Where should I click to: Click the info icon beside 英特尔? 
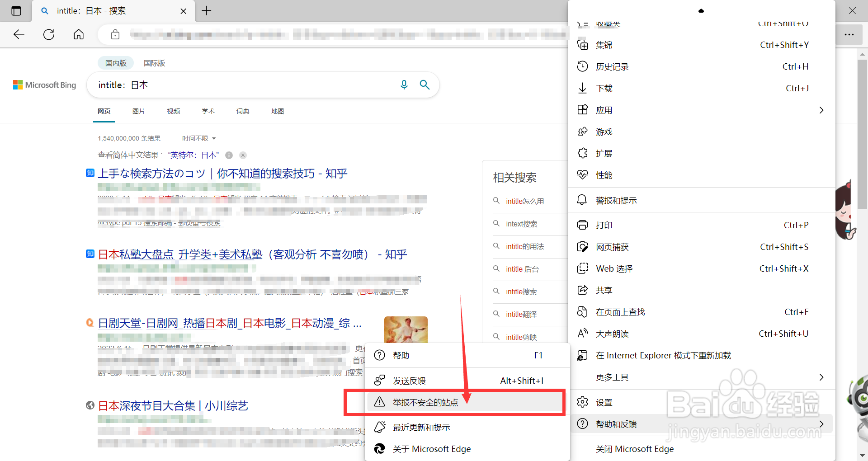click(229, 155)
